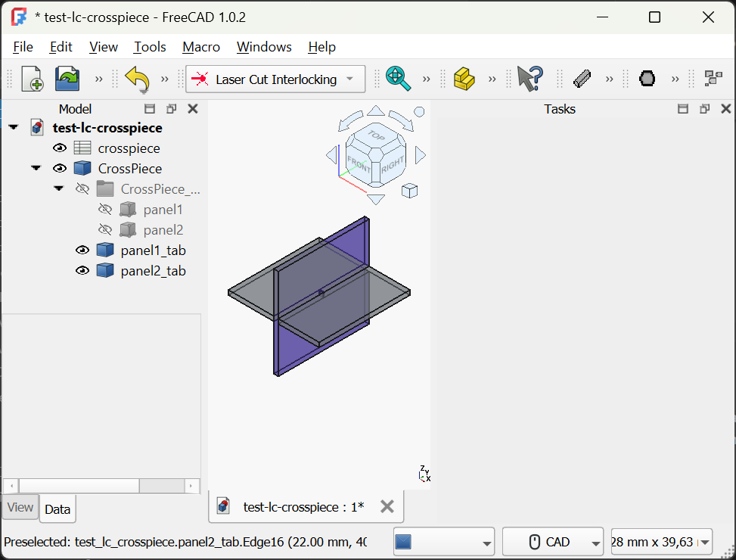The height and width of the screenshot is (560, 736).
Task: Hide panel2_tab using its eye icon
Action: 82,271
